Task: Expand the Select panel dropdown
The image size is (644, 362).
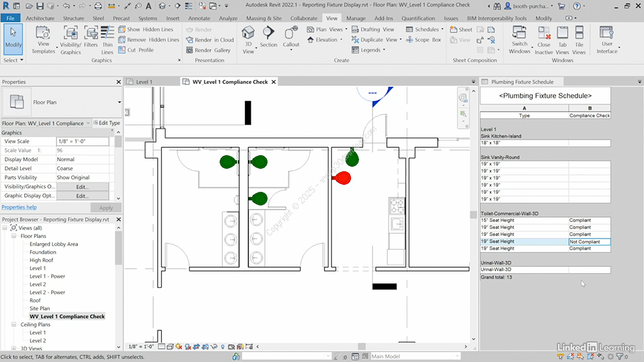Action: (13, 60)
